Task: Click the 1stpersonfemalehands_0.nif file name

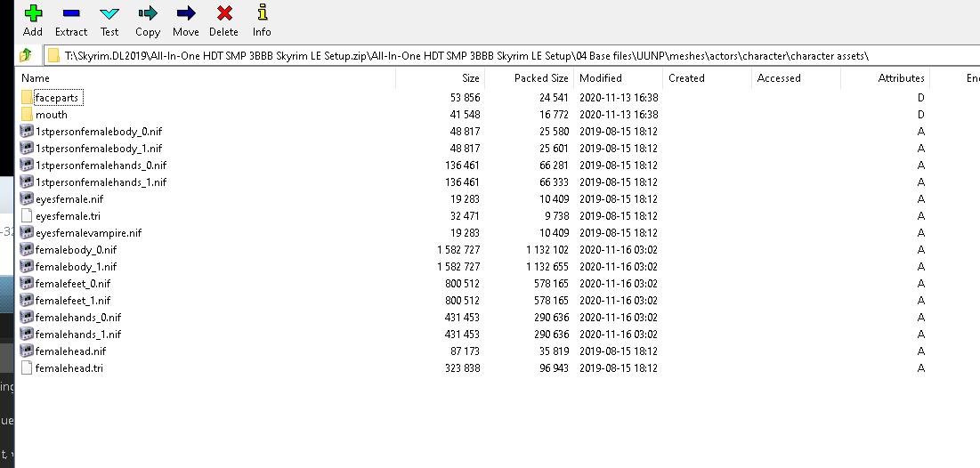Action: pyautogui.click(x=101, y=165)
